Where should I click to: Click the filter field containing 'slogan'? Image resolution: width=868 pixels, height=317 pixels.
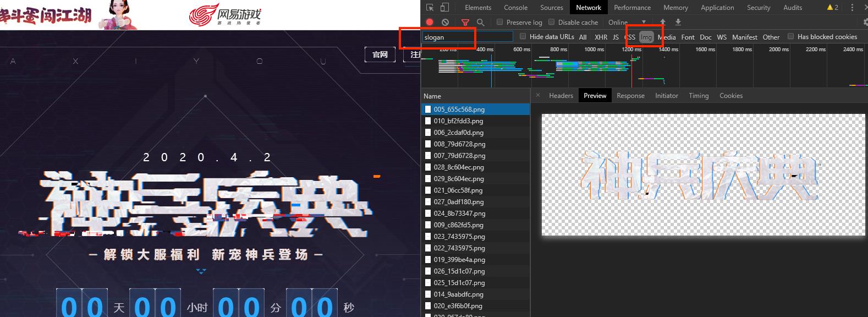pos(467,37)
